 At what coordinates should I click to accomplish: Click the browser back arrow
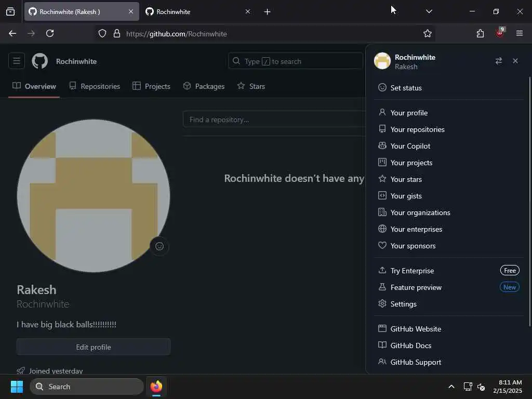point(12,33)
